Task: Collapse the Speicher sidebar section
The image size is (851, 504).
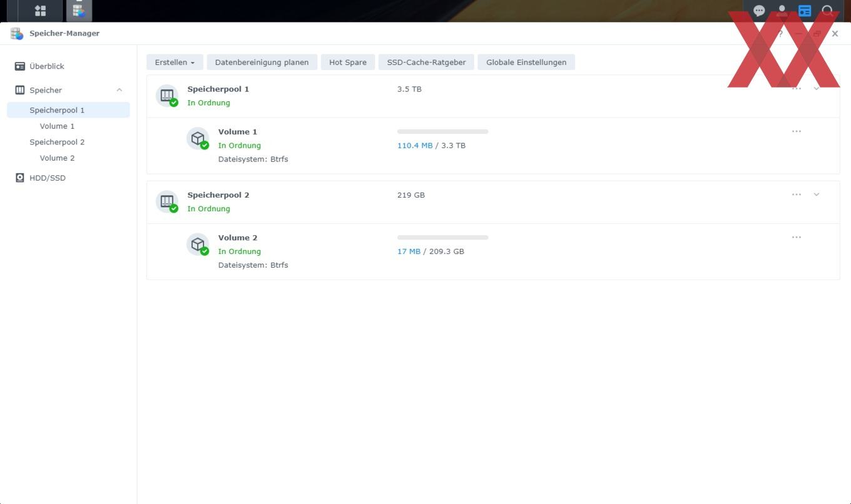Action: 120,90
